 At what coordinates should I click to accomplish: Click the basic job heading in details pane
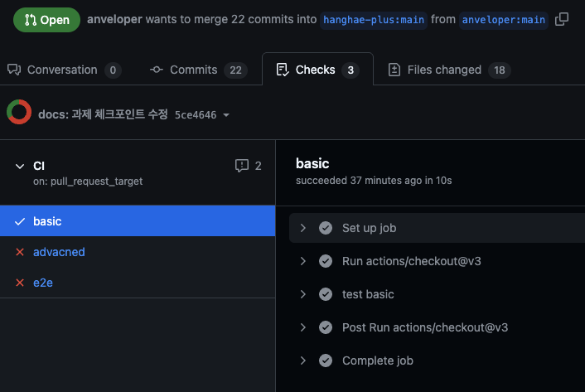click(312, 163)
